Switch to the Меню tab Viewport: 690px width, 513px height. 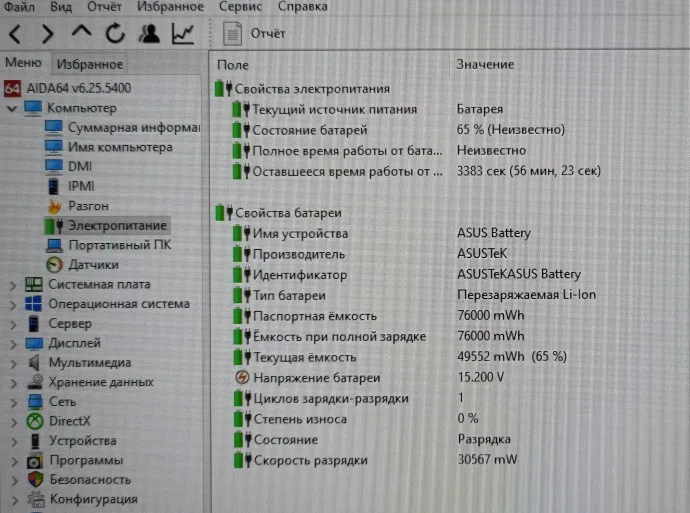[23, 63]
